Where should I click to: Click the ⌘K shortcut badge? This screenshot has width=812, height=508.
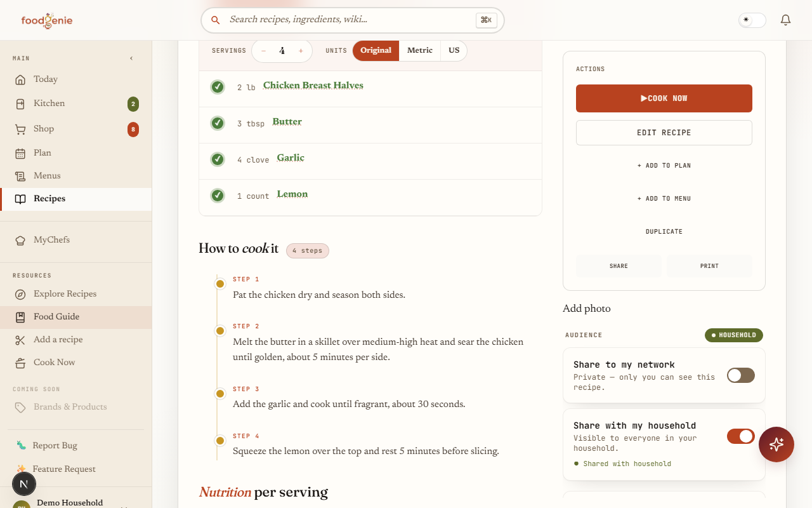(x=487, y=20)
